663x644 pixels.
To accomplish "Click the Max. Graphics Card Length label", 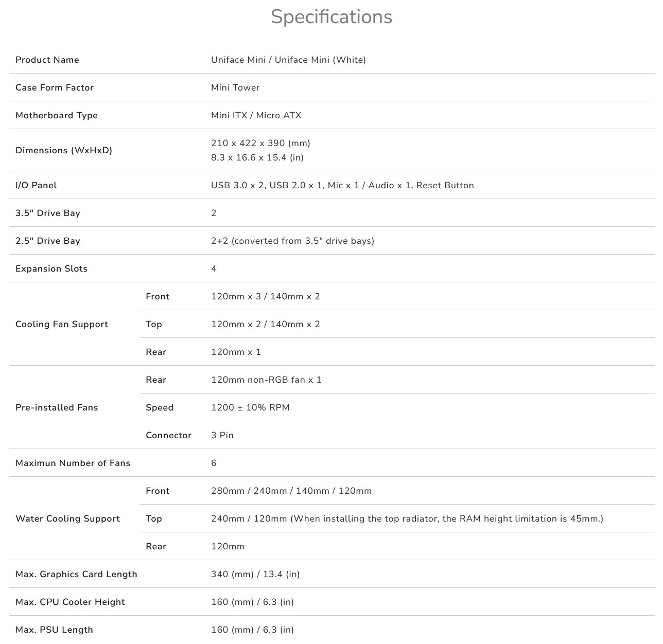I will (x=76, y=574).
